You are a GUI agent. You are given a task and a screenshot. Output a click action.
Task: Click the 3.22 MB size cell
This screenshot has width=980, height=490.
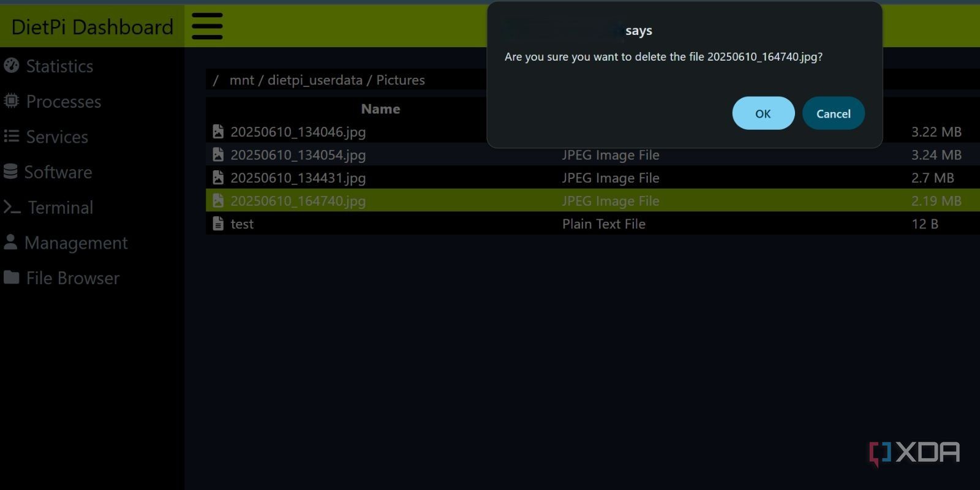pos(937,132)
